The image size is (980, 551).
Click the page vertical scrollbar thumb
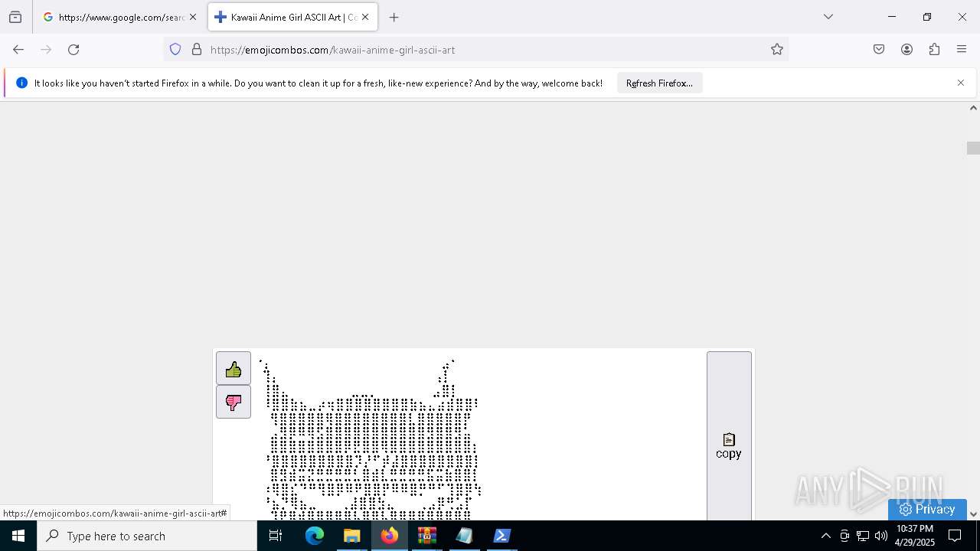pos(973,148)
